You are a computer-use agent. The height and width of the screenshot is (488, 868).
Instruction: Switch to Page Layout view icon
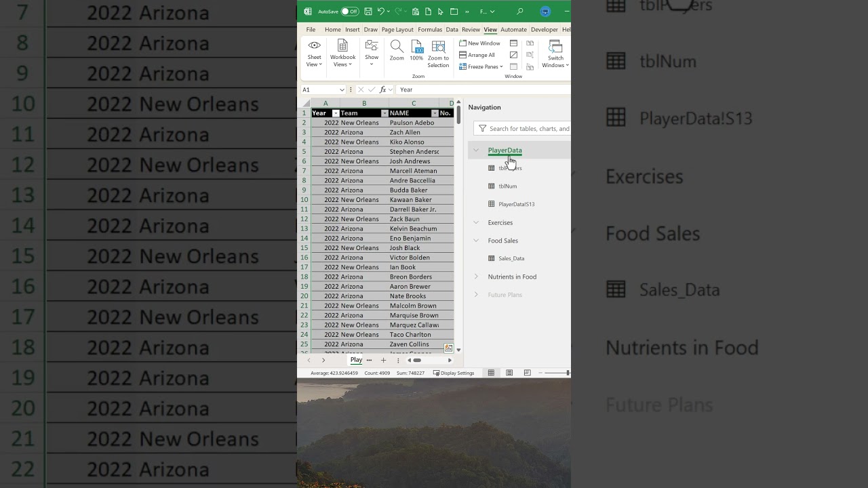tap(509, 373)
